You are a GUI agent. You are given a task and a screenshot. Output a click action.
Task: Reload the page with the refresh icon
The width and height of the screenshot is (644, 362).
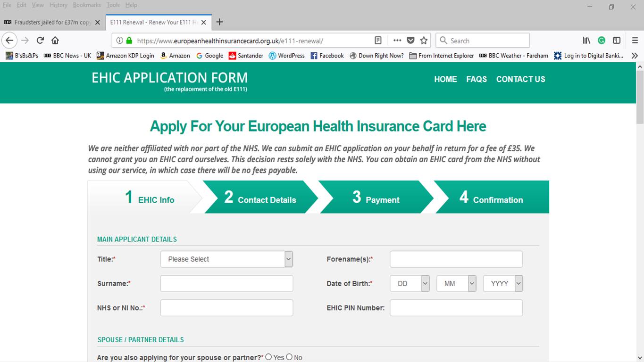tap(40, 41)
